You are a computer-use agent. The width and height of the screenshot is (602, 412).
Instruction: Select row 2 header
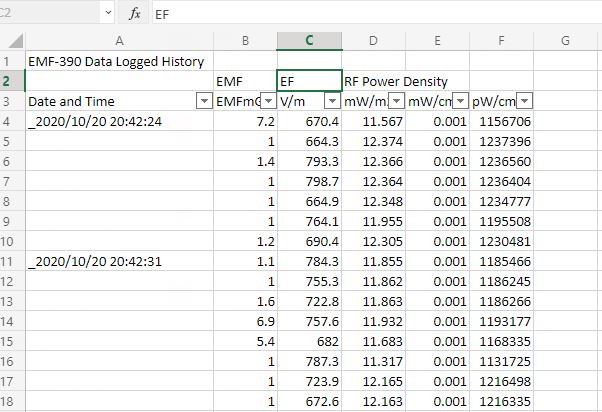point(12,81)
